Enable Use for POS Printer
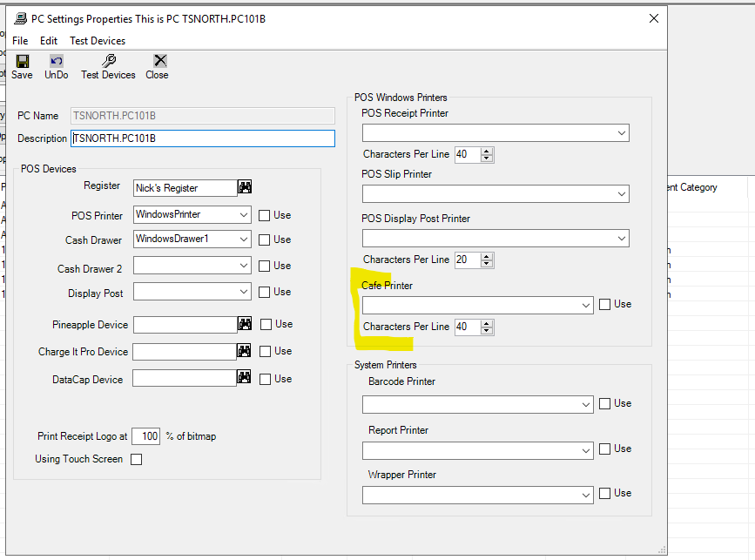 coord(265,215)
